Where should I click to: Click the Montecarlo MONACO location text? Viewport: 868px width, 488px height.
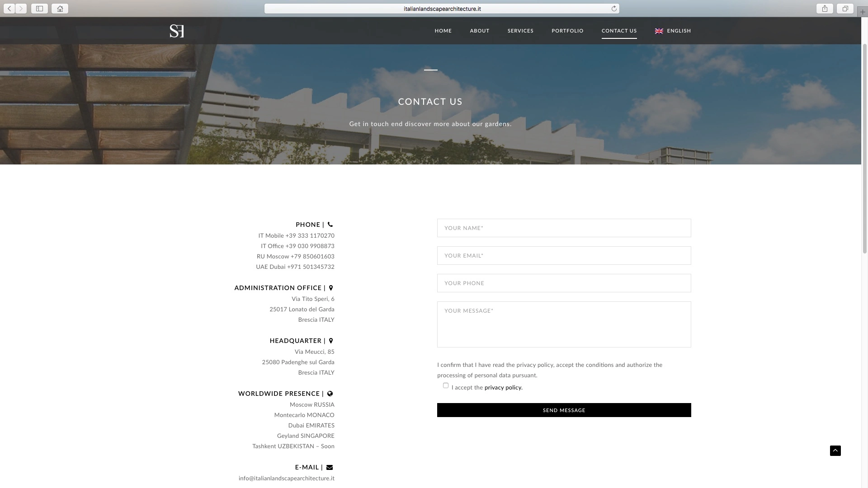(x=304, y=415)
